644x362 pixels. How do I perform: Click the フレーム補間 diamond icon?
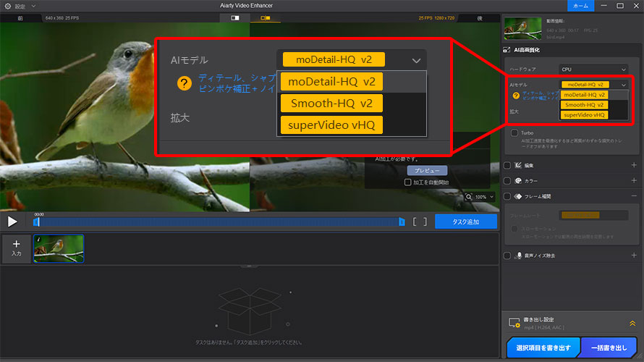tap(518, 196)
